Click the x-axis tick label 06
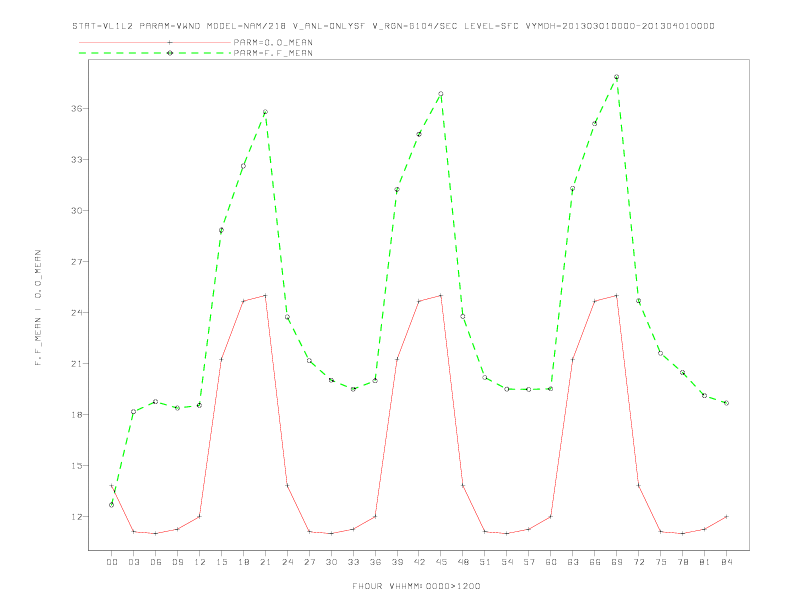 [x=156, y=562]
